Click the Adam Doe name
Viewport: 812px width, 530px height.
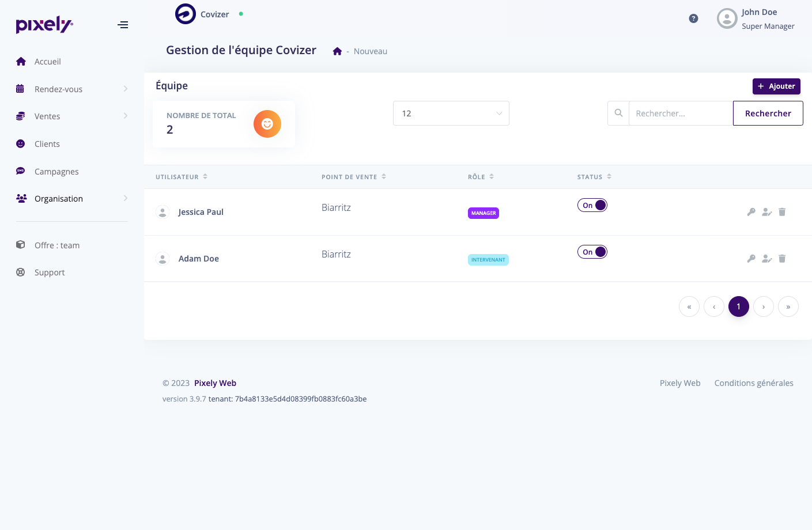click(x=199, y=259)
